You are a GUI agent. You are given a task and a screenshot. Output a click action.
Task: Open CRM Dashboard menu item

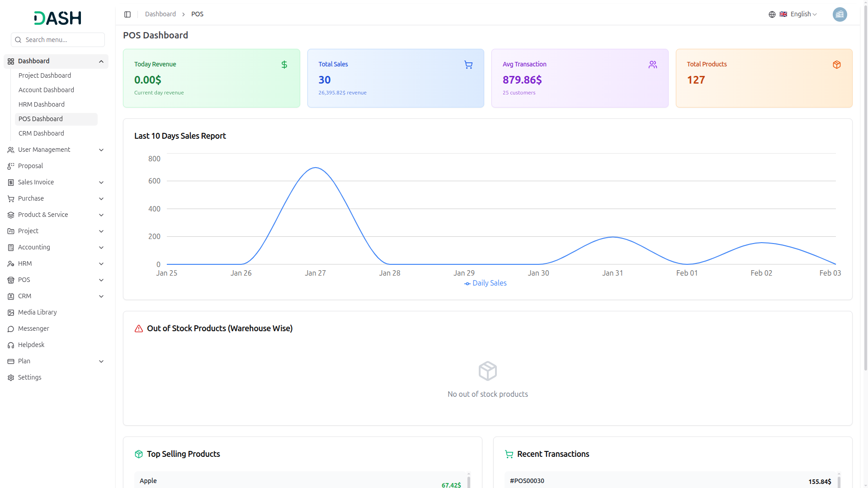click(x=56, y=133)
